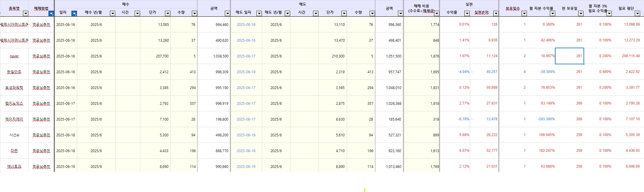Expand the 매수 년/월 filter dropdown
Viewport: 644px width, 192px height.
click(112, 13)
